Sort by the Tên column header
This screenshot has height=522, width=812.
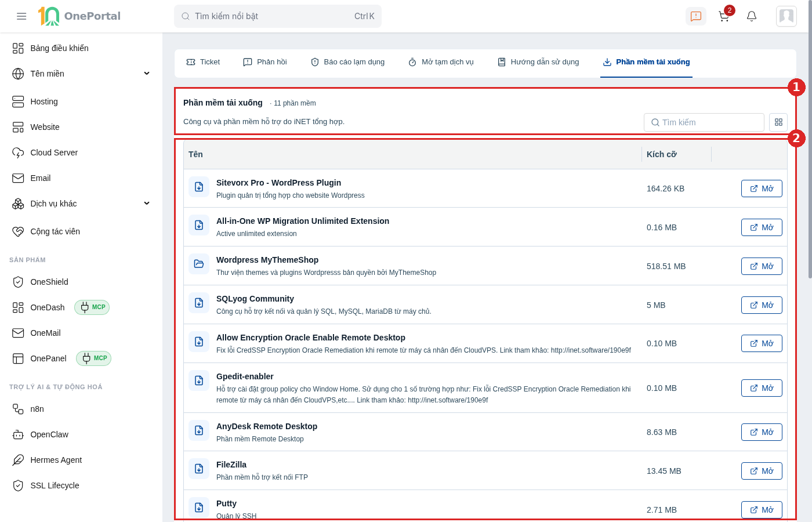[196, 154]
